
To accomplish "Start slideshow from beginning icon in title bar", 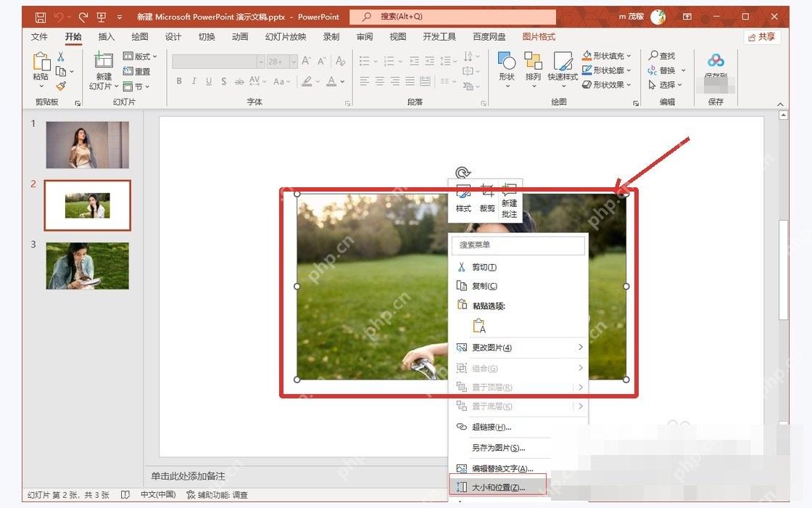I will 101,17.
